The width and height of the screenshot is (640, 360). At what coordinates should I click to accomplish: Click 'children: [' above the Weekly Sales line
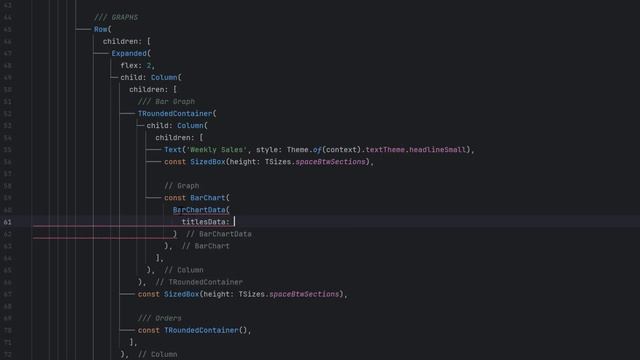pyautogui.click(x=179, y=138)
